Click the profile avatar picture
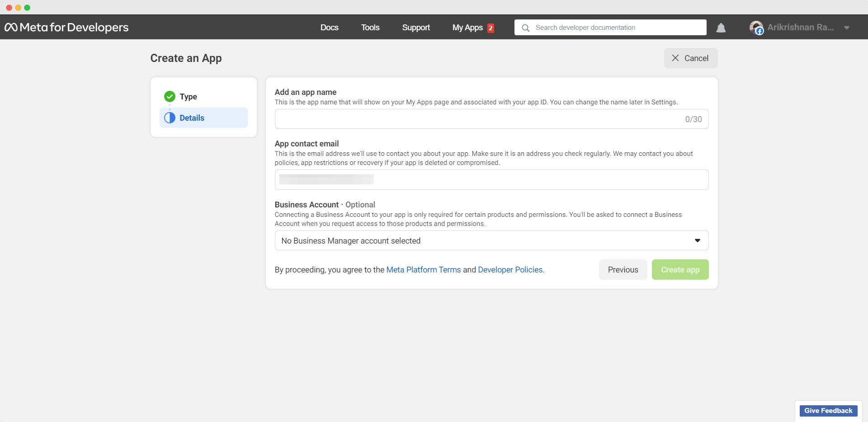The image size is (868, 422). 756,28
